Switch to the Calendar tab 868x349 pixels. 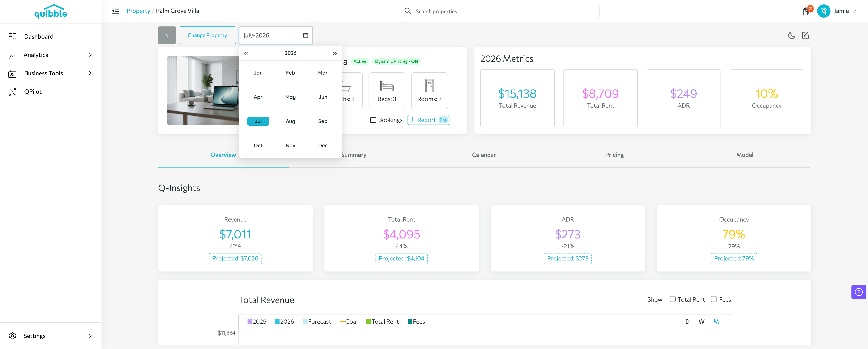tap(483, 155)
